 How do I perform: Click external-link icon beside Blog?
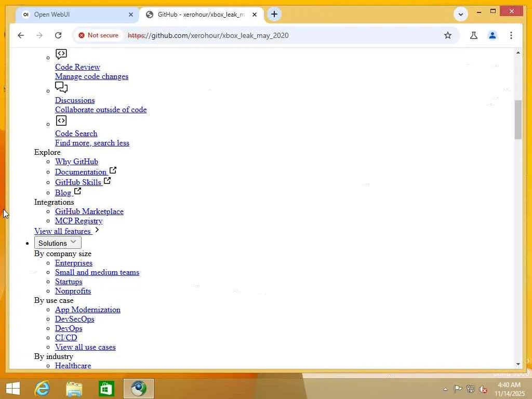78,191
